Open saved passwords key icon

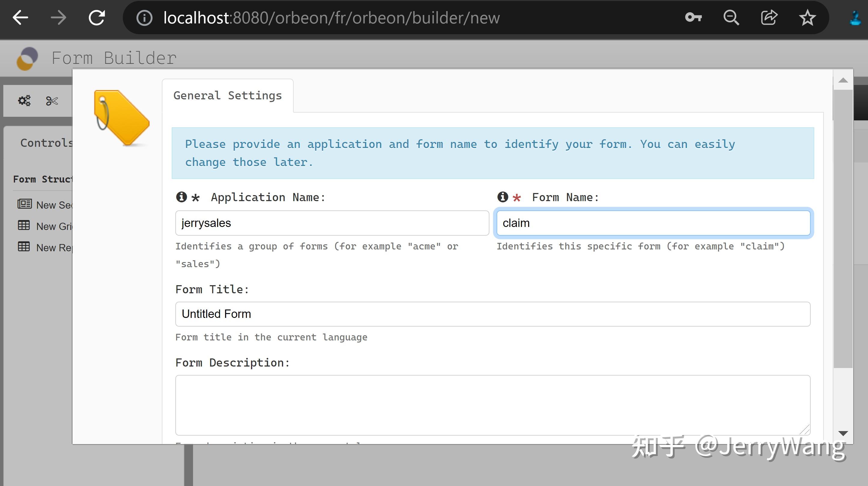[x=694, y=17]
